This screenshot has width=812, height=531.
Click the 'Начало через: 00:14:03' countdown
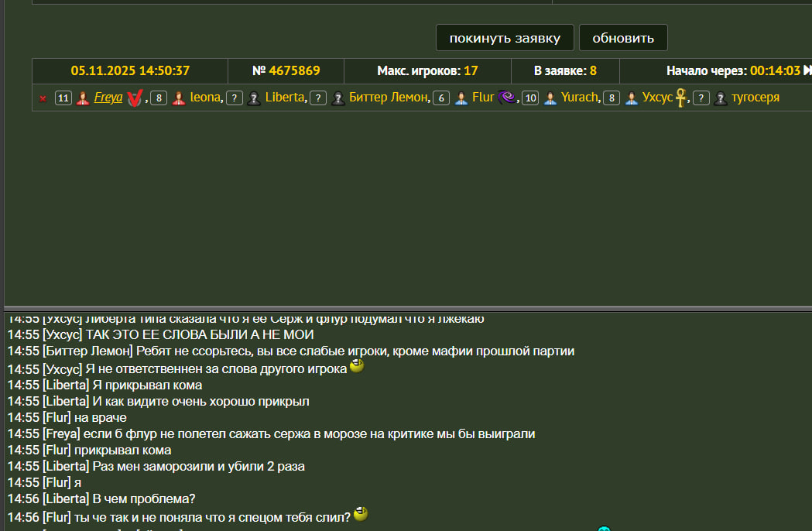click(733, 71)
